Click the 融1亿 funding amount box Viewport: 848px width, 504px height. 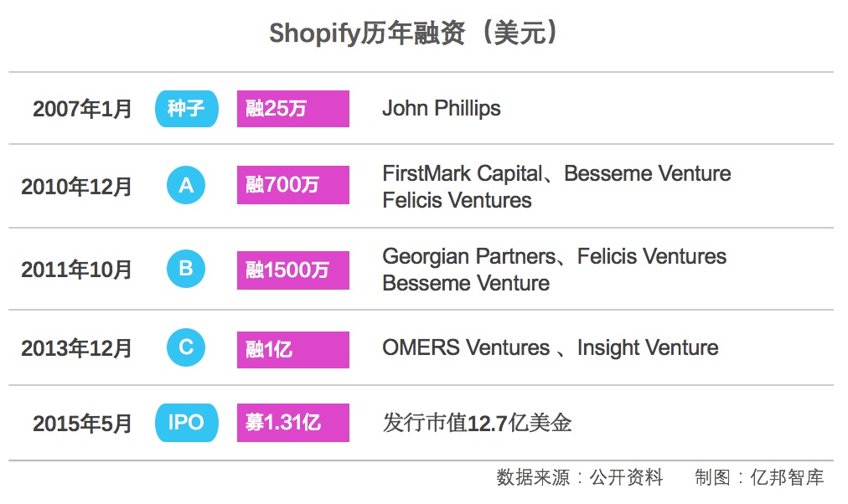[x=292, y=348]
